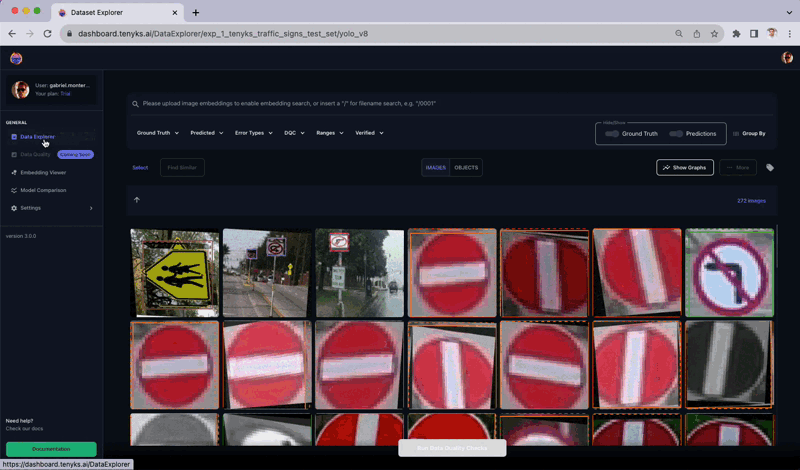This screenshot has height=470, width=800.
Task: Open the Ranges filter dropdown
Action: [x=330, y=133]
